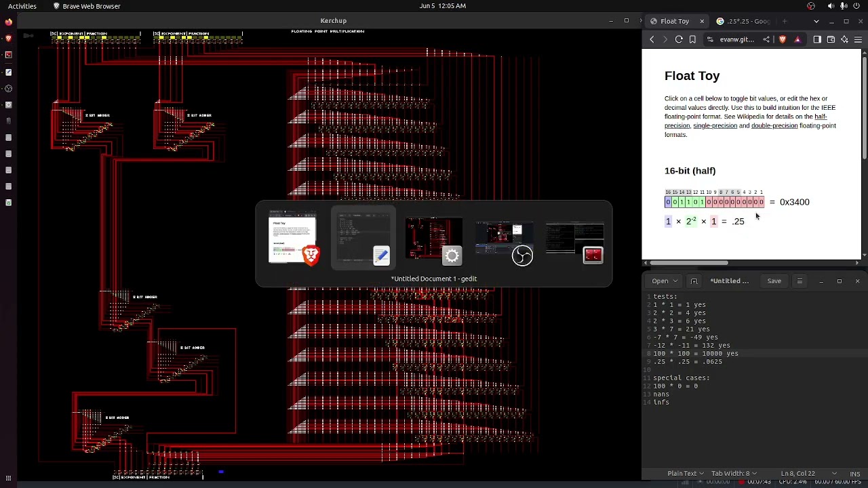The width and height of the screenshot is (868, 488).
Task: Click the gedit new tab icon
Action: (694, 281)
